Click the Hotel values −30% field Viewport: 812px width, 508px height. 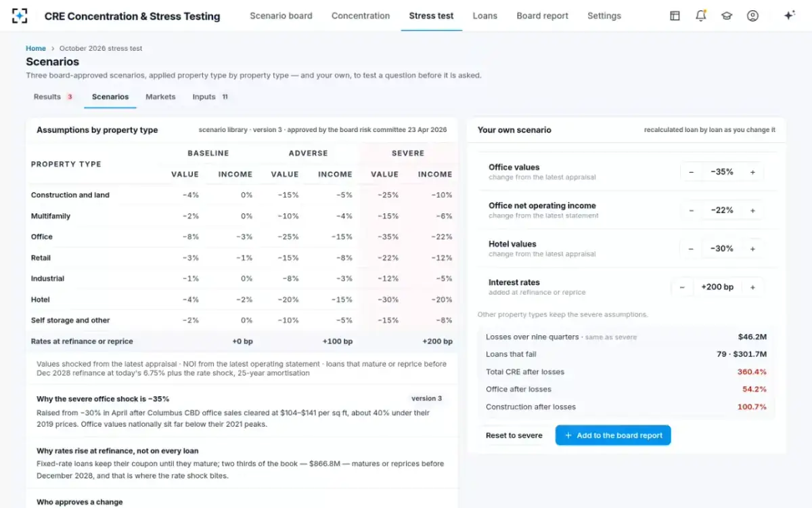pos(722,249)
